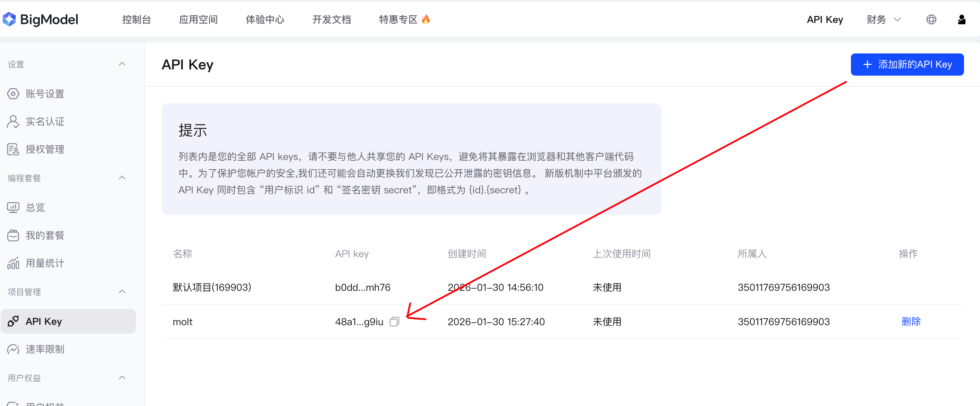Click created time 2026-01-30 15:27:40
Image resolution: width=980 pixels, height=406 pixels.
(496, 322)
